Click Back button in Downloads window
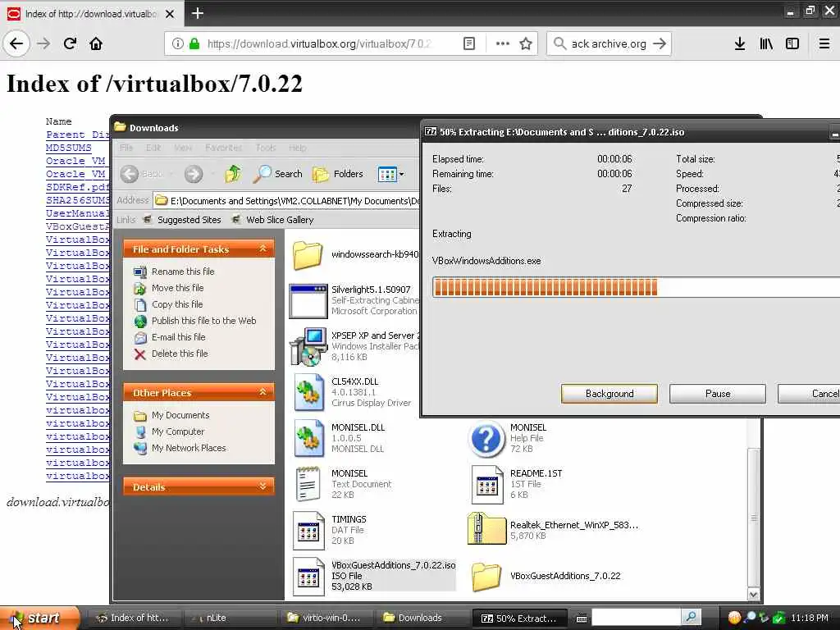Image resolution: width=840 pixels, height=630 pixels. 141,174
